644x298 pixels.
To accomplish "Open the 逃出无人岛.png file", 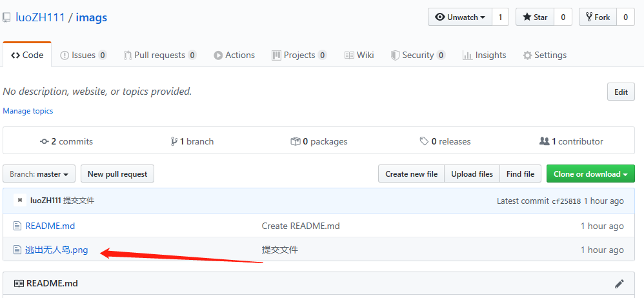I will coord(57,250).
